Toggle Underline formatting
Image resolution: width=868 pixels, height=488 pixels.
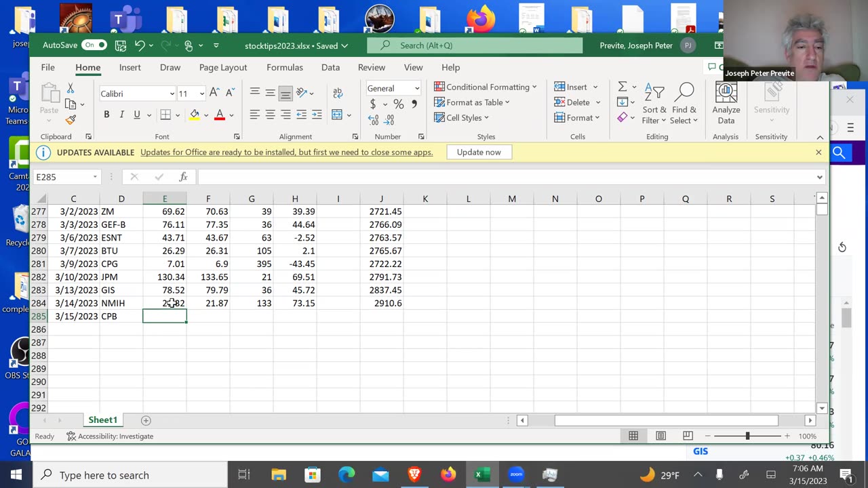click(137, 115)
